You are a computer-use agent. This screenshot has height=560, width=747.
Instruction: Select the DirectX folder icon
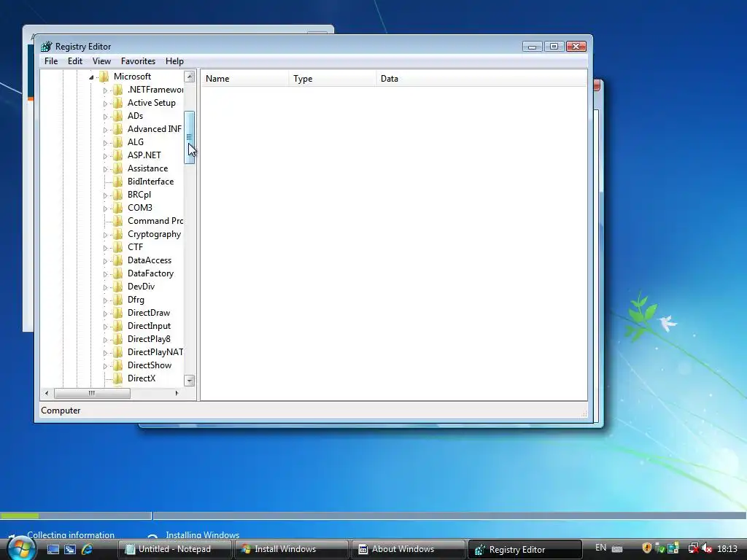coord(117,378)
